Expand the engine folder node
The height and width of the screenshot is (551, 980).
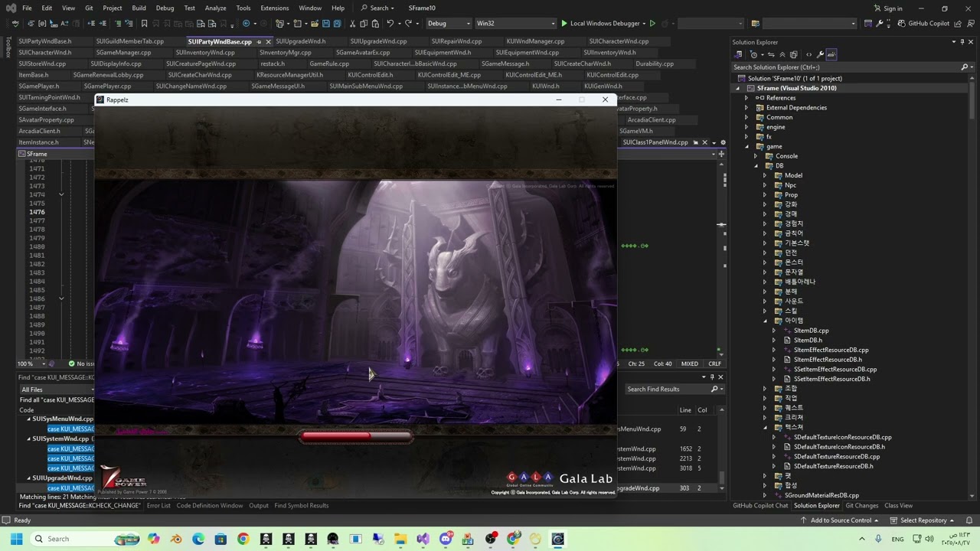[746, 127]
